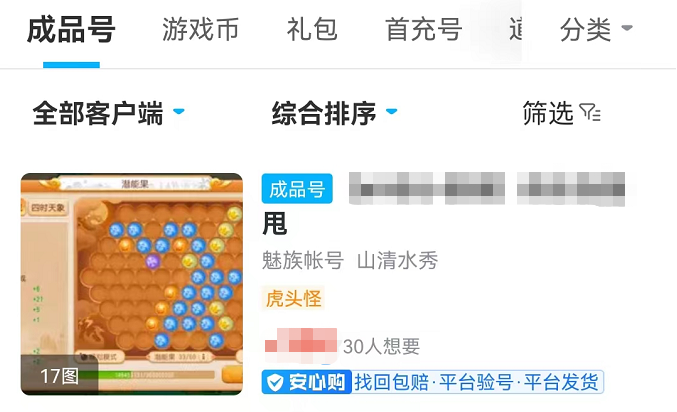Click the blue arrow beside 综合排序

391,111
